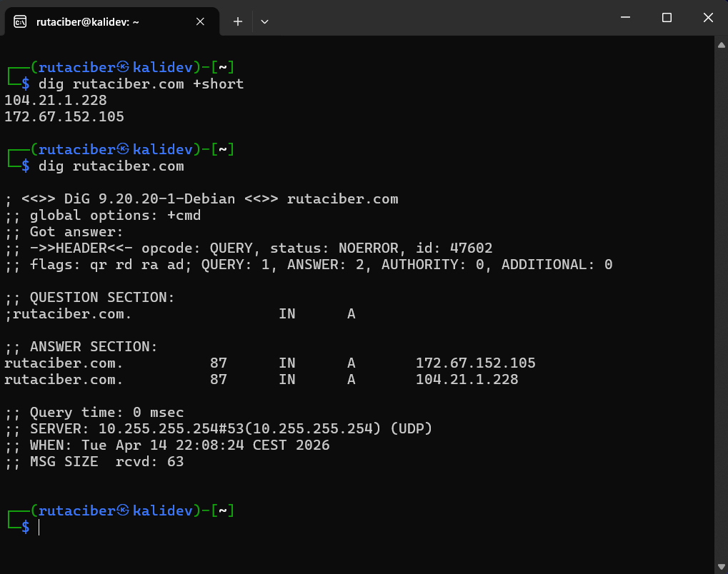This screenshot has width=728, height=574.
Task: Click the Kali logo in the first prompt
Action: (x=124, y=68)
